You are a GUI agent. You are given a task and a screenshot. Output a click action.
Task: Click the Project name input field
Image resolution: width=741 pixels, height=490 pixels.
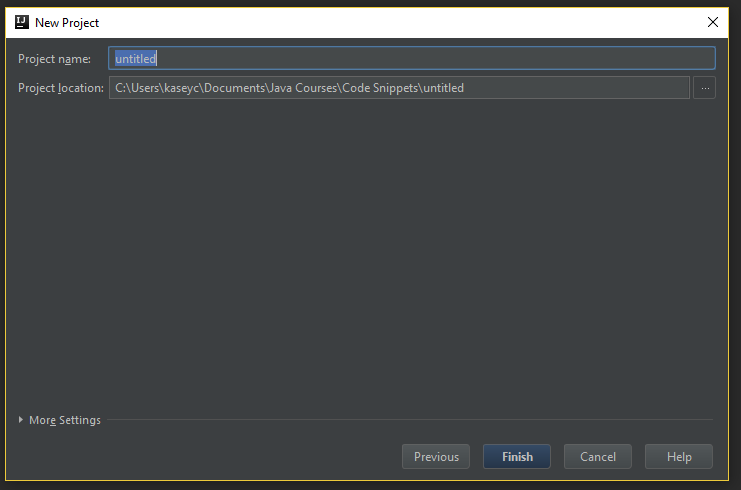(412, 59)
